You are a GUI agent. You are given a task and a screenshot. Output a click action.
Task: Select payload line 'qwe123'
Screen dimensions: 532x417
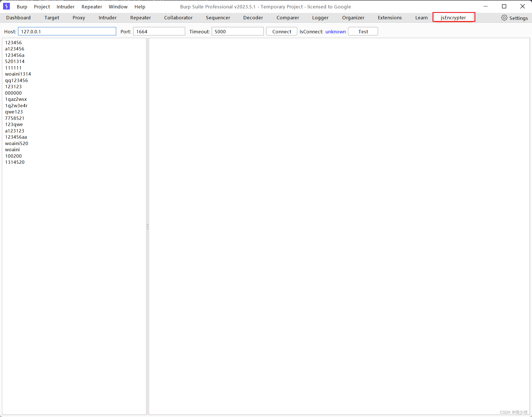tap(14, 112)
